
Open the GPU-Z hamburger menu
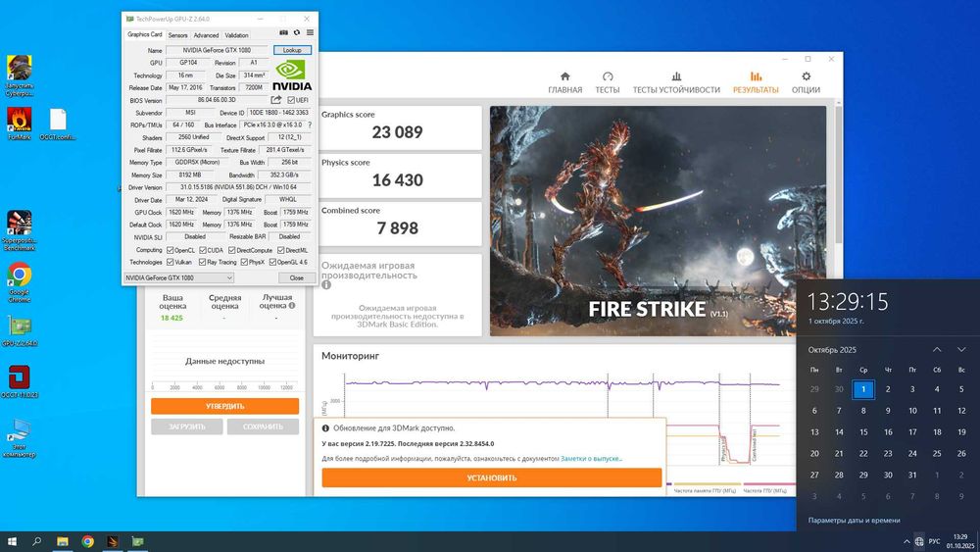click(310, 32)
